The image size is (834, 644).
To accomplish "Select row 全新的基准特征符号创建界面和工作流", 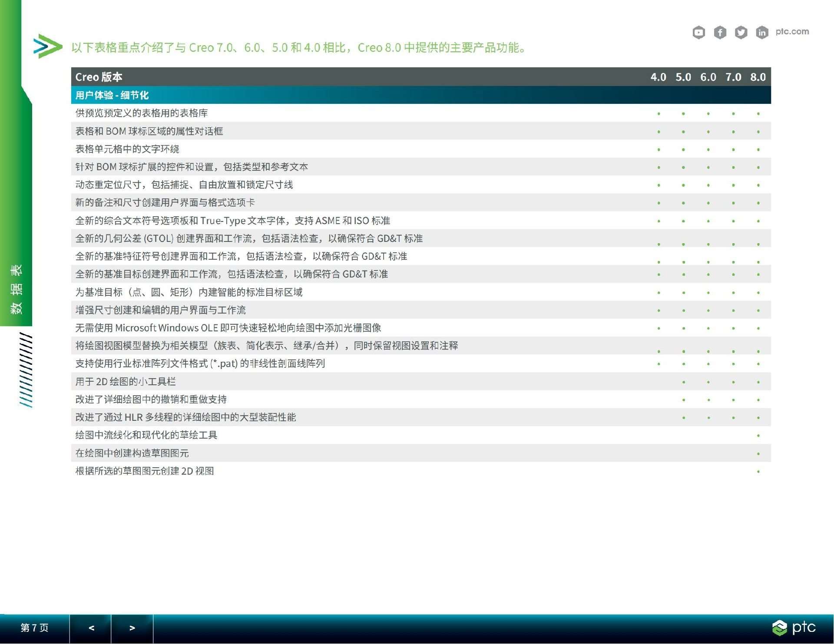I will [x=421, y=256].
